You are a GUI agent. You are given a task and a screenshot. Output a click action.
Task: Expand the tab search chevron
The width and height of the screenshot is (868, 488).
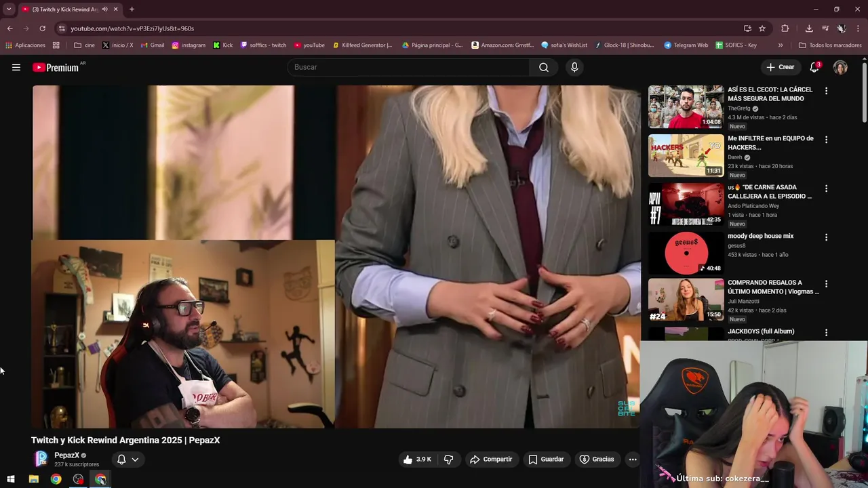click(9, 9)
